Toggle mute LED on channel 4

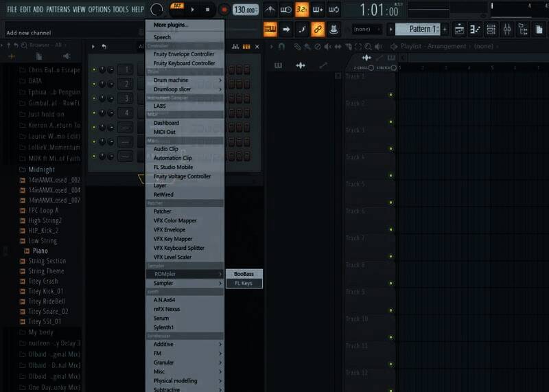point(94,113)
